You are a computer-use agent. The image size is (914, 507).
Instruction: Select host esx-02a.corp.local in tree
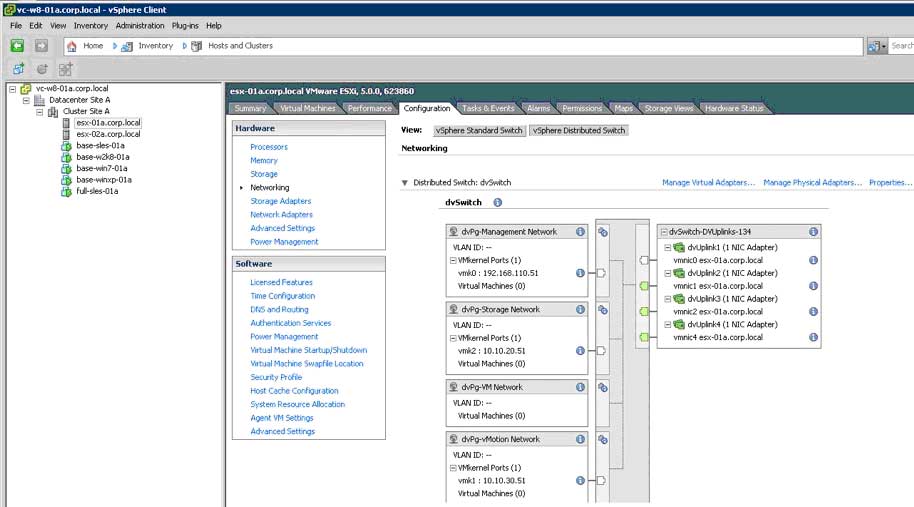tap(108, 134)
